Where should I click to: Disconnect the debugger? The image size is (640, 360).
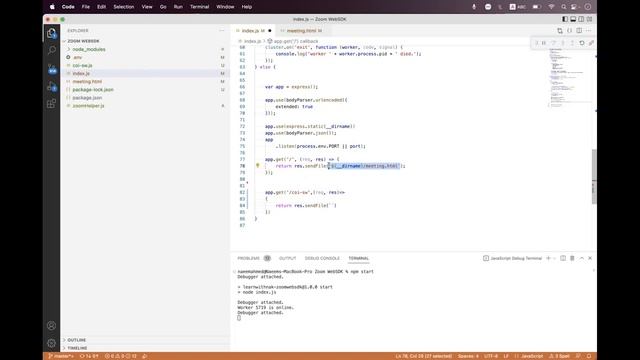pyautogui.click(x=591, y=43)
